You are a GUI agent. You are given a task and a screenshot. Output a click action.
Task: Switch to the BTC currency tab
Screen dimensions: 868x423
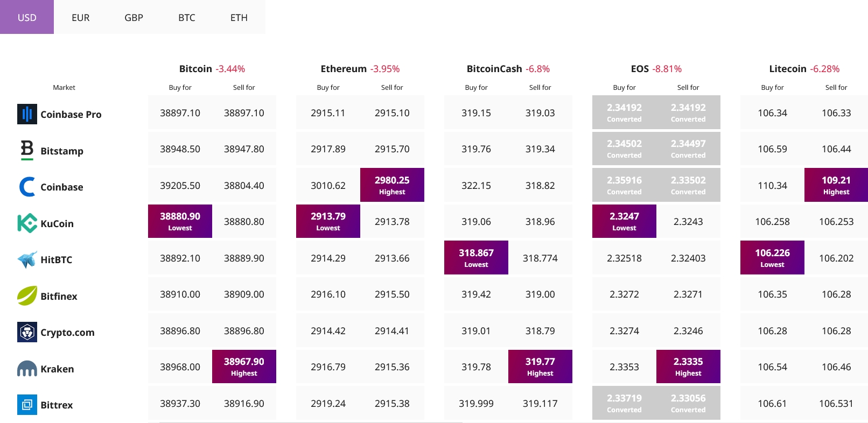coord(187,17)
